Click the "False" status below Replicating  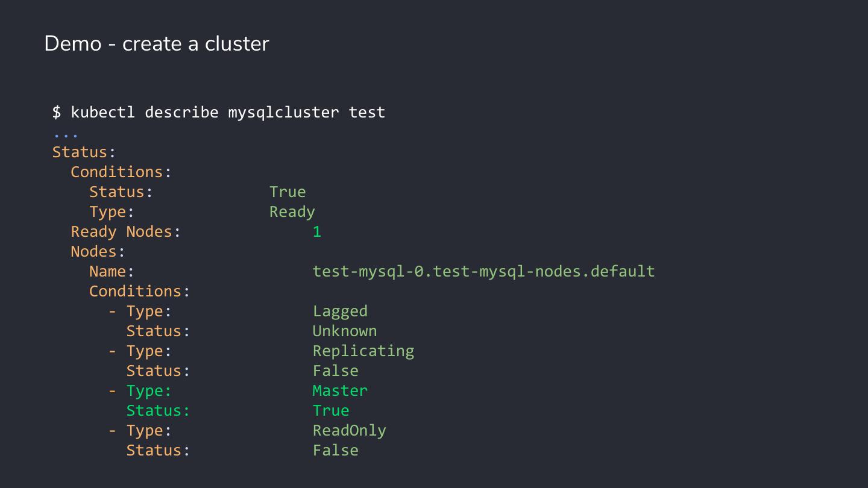tap(335, 371)
